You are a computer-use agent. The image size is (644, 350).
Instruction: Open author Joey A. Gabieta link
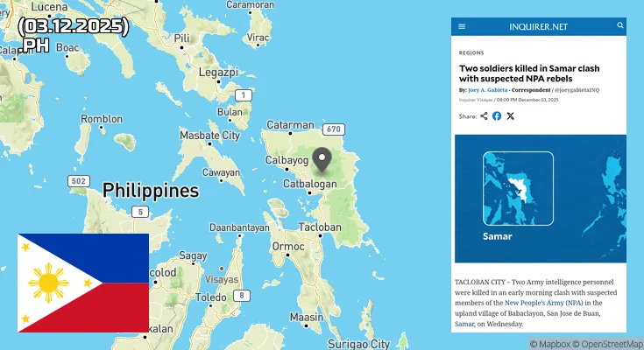(x=487, y=90)
